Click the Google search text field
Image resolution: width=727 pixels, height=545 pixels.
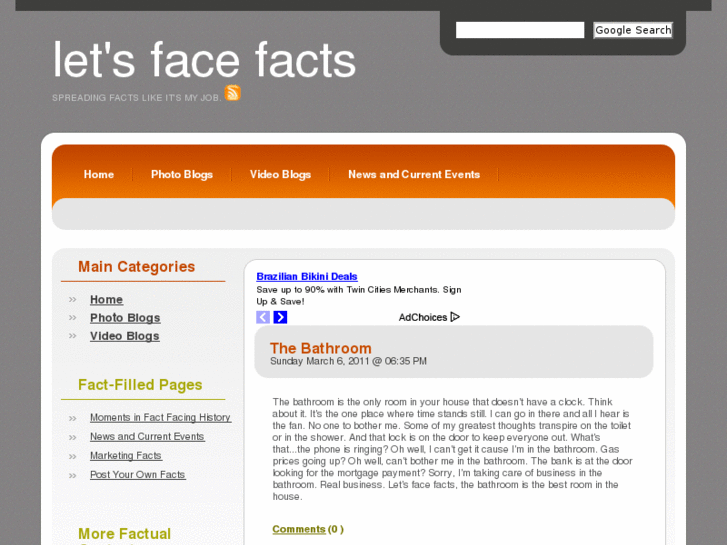click(x=520, y=30)
